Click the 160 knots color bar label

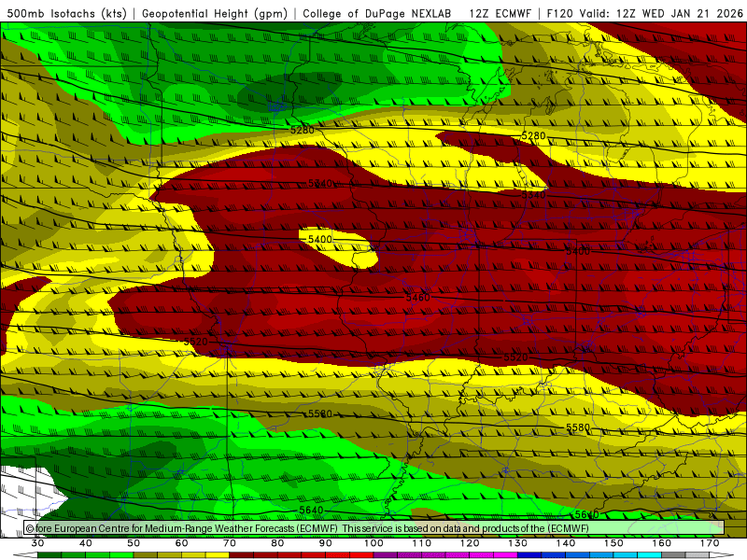click(662, 543)
